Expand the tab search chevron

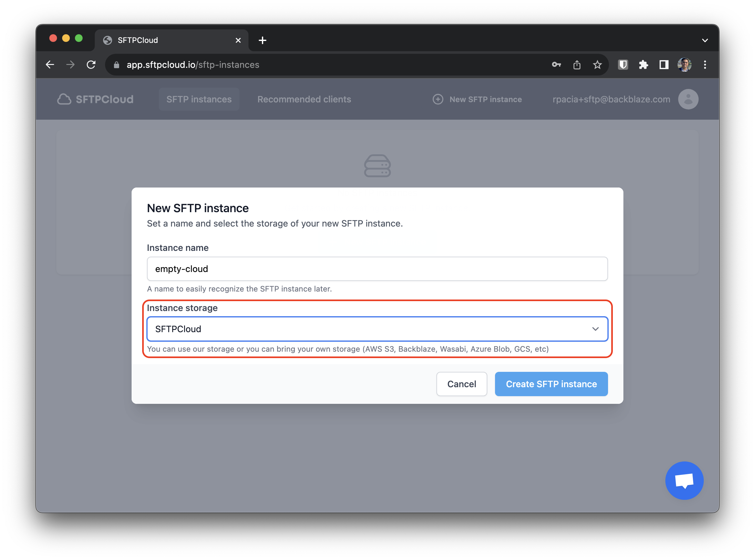[705, 40]
